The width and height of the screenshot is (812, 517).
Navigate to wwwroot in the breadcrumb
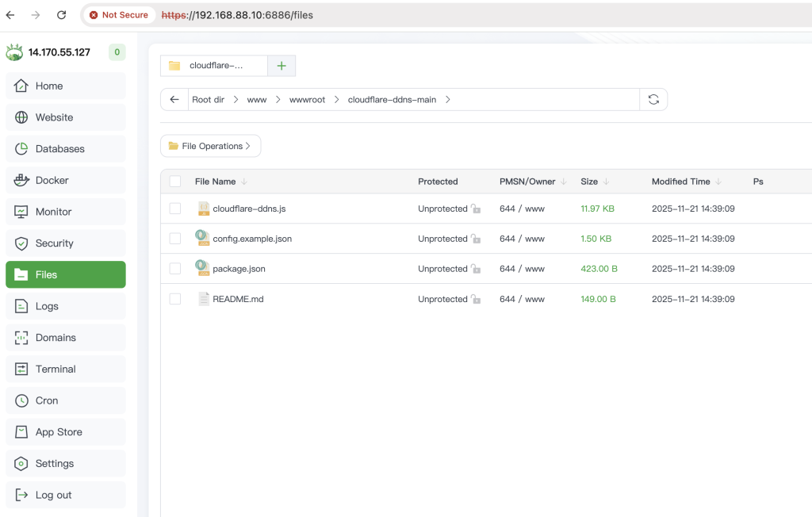(307, 100)
